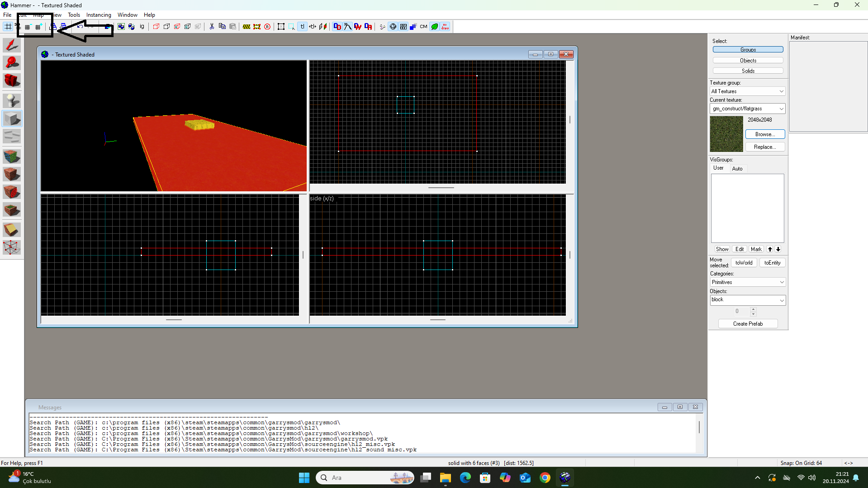Image resolution: width=868 pixels, height=488 pixels.
Task: Select Solids selection mode
Action: [x=748, y=71]
